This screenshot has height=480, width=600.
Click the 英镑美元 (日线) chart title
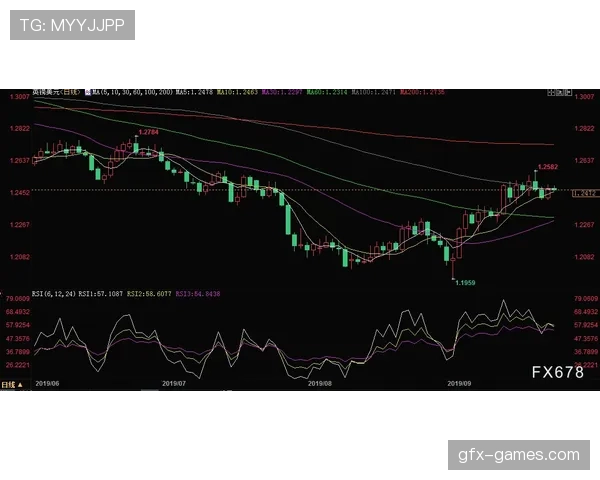click(x=57, y=91)
